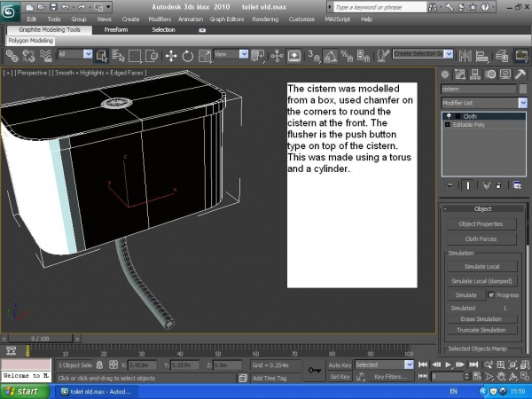Click the Windows start button
Viewport: 532px width, 399px height.
point(26,392)
